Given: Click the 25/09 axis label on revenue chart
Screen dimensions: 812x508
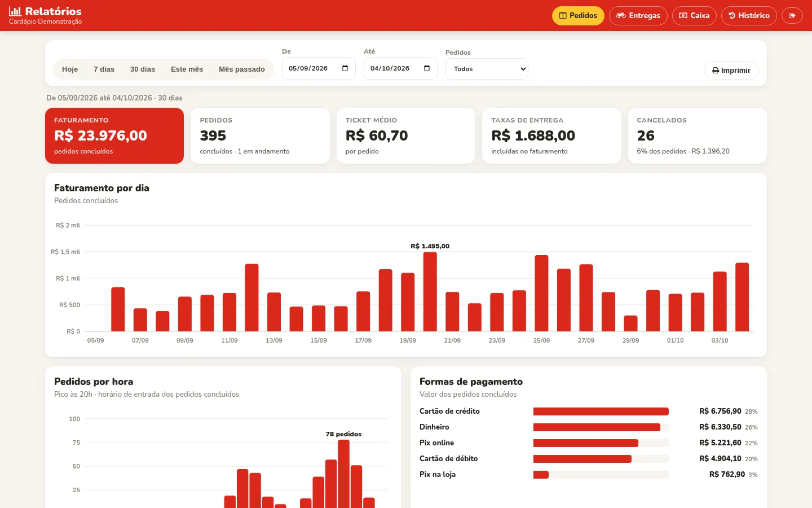Looking at the screenshot, I should 541,340.
